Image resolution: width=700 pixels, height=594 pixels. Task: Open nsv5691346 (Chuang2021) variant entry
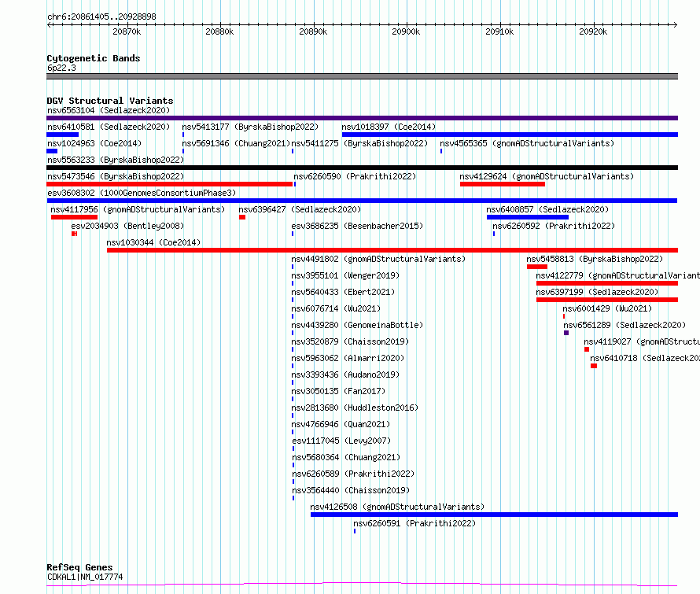(x=236, y=143)
